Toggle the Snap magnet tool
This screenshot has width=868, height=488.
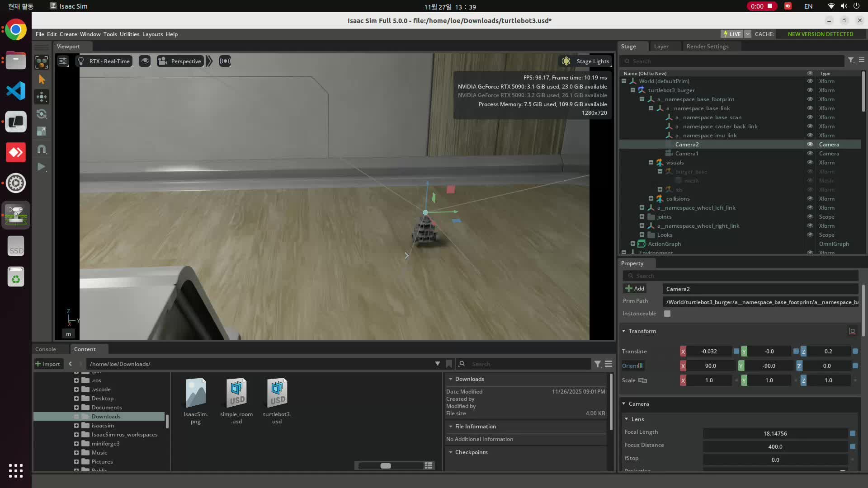point(42,149)
